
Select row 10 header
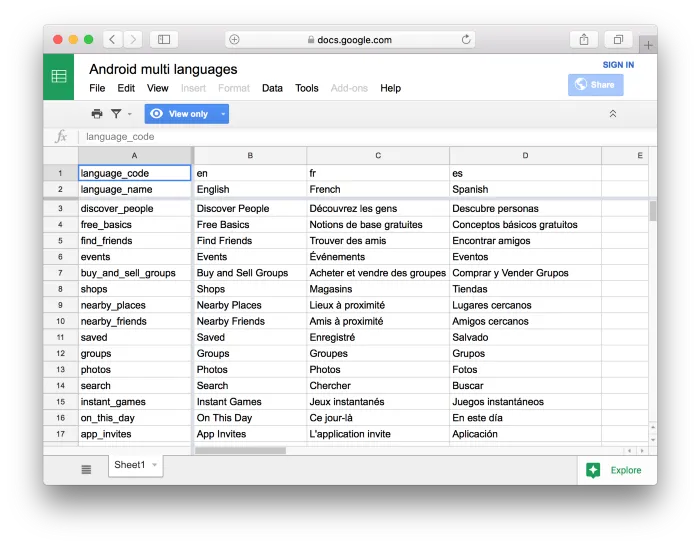coord(60,321)
